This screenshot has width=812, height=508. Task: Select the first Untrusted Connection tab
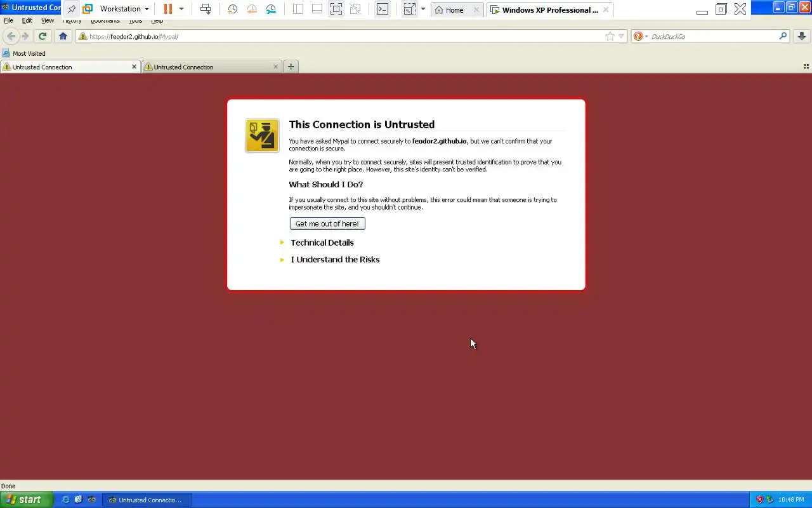click(70, 67)
